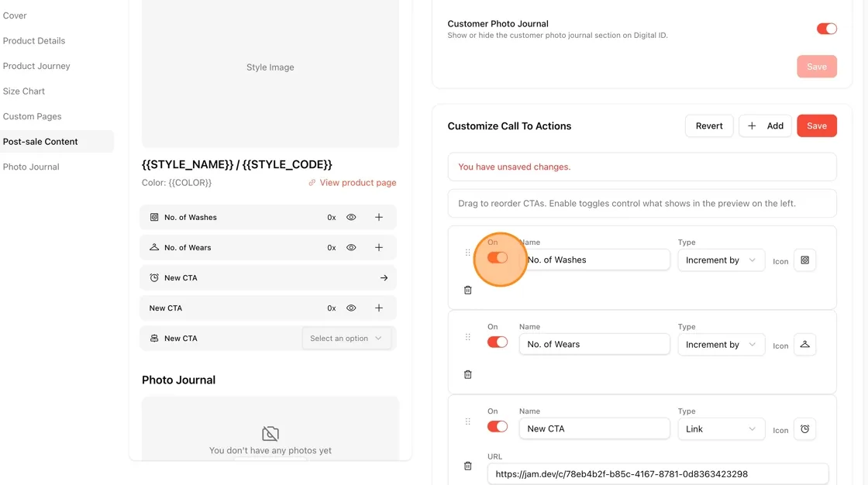Click the jam.dev URL input field
Viewport: 868px width, 485px height.
click(x=658, y=474)
